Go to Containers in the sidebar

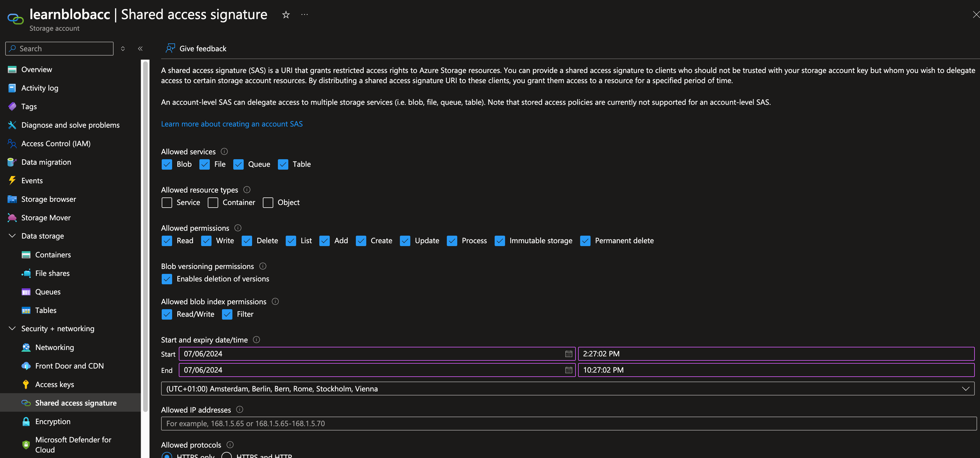[x=53, y=255]
